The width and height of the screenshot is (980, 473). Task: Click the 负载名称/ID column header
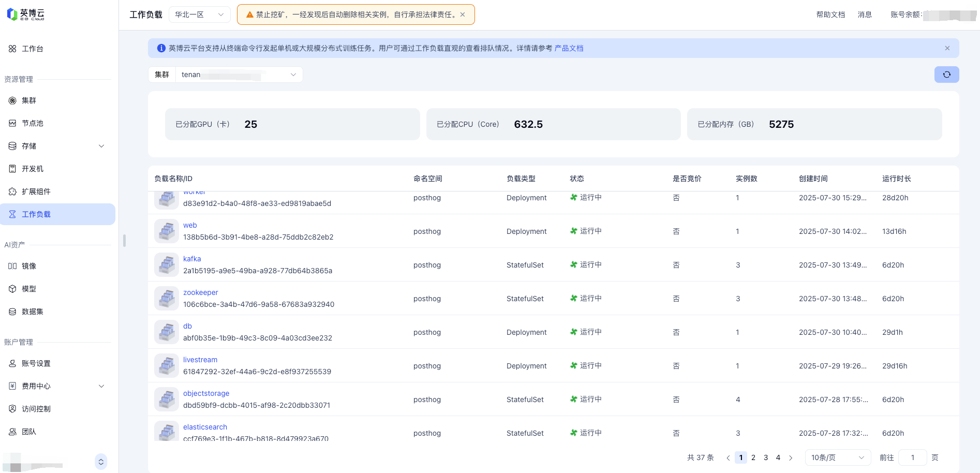173,179
